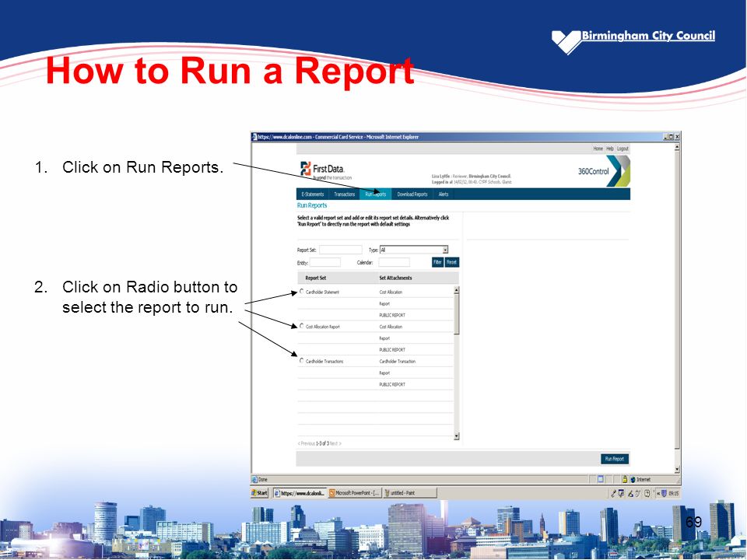Viewport: 747px width, 560px height.
Task: Click the Help link
Action: pyautogui.click(x=610, y=149)
